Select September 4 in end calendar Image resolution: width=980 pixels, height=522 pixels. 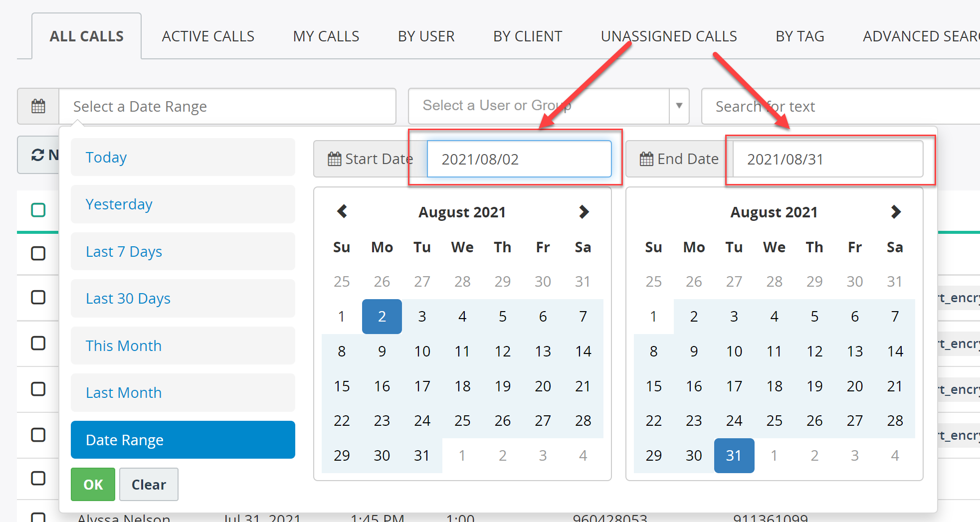895,456
